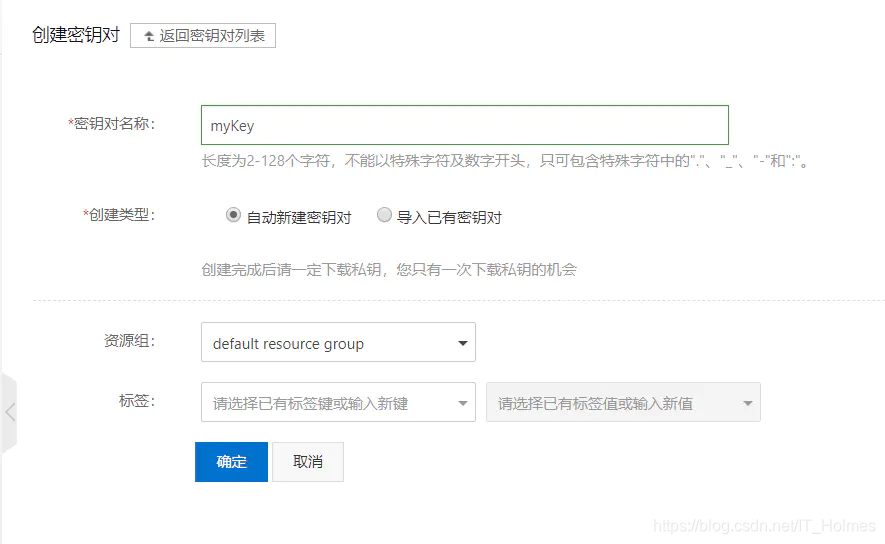885x544 pixels.
Task: Click the 创建类型 label
Action: tap(119, 215)
